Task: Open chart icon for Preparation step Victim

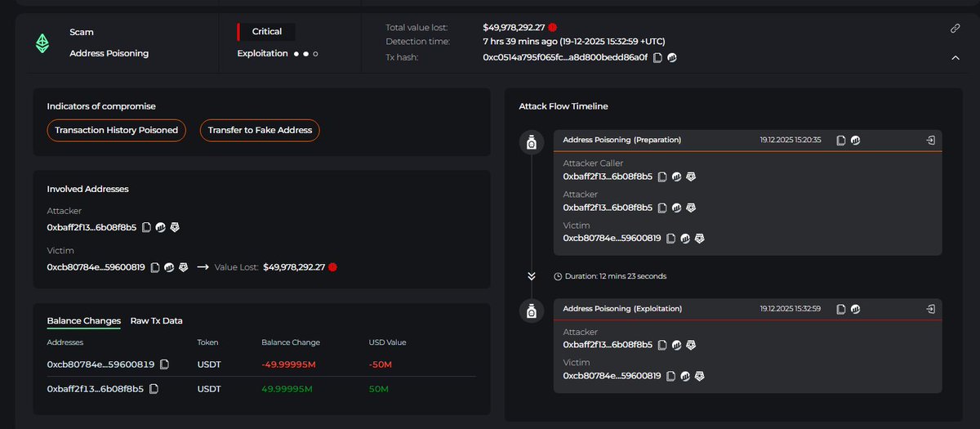Action: point(685,239)
